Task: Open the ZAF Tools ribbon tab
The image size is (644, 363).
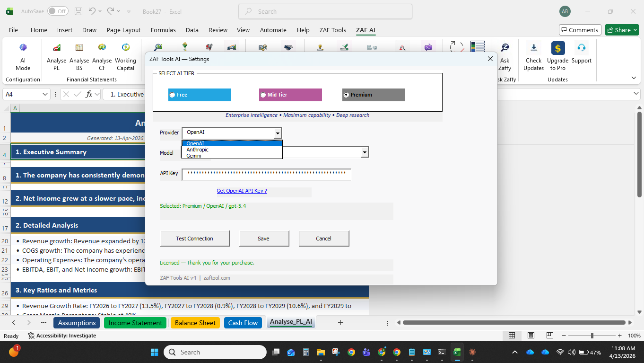Action: (x=332, y=30)
